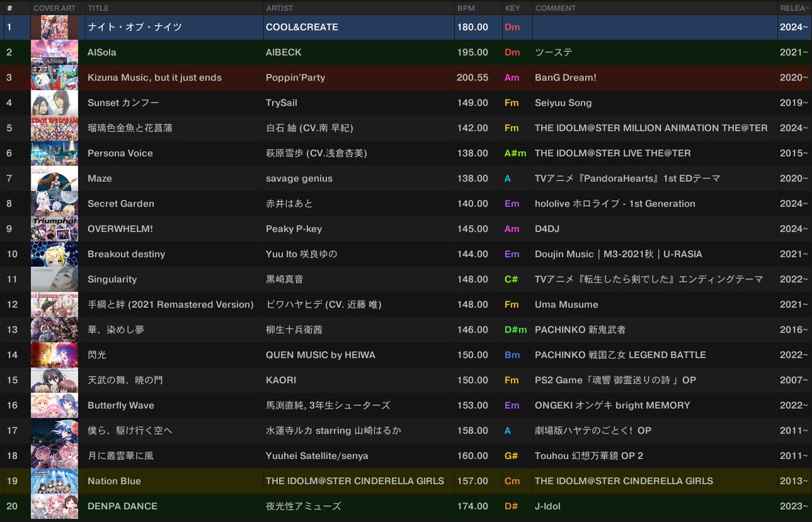
Task: Click artist QUEN MUSIC by HEIWA
Action: point(320,355)
